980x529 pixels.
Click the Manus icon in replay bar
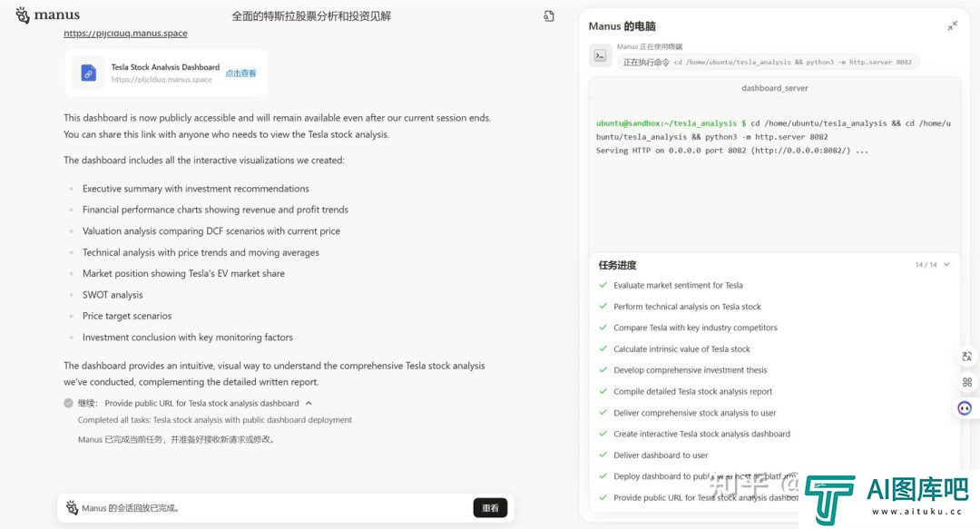tap(72, 507)
